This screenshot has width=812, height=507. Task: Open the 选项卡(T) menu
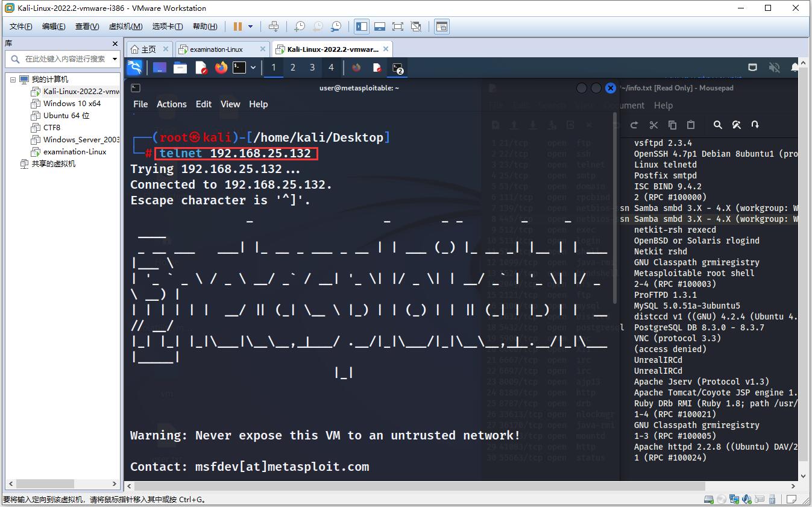[168, 27]
